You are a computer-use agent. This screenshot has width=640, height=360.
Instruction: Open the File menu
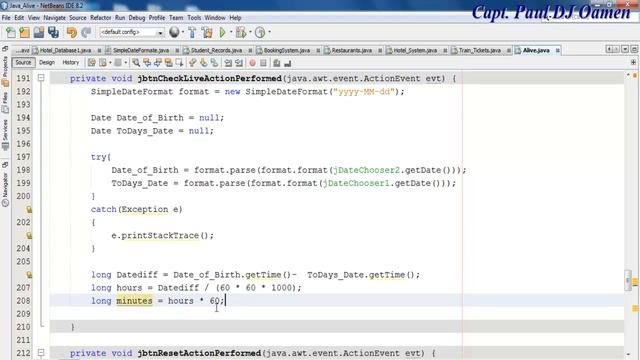(6, 18)
